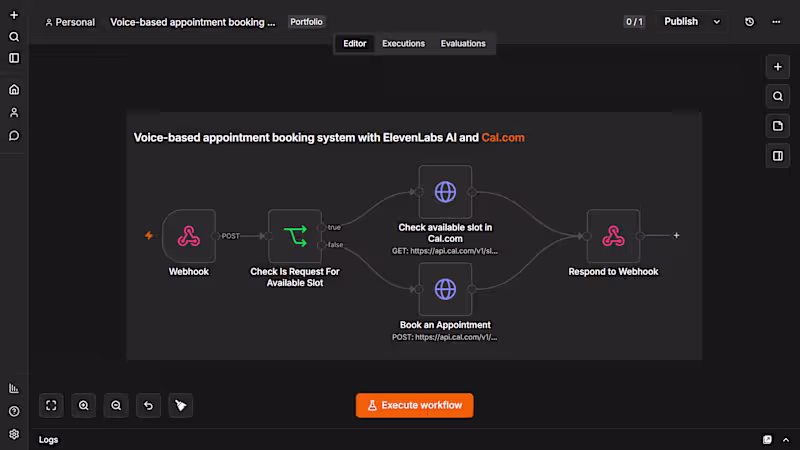The width and height of the screenshot is (800, 450).
Task: Switch to the Executions tab
Action: point(404,43)
